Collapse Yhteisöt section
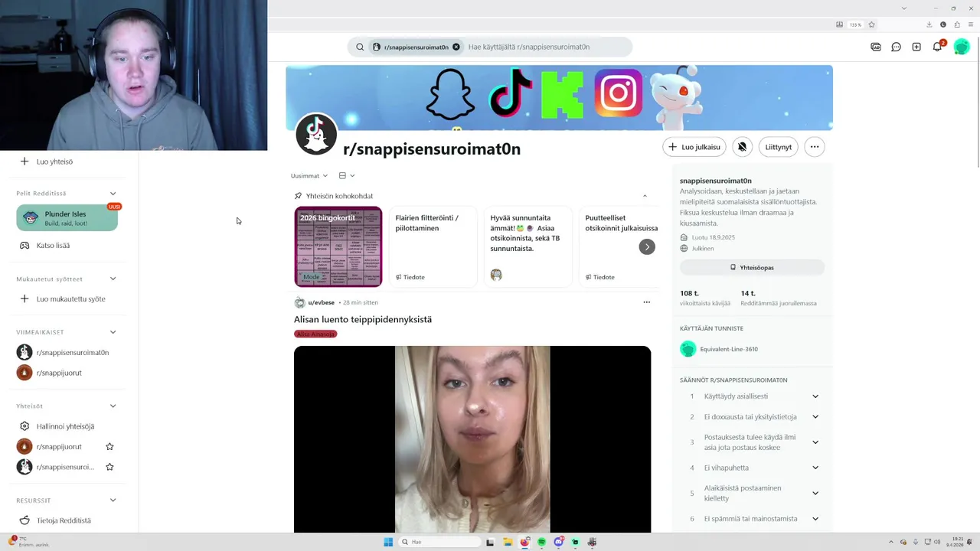 click(x=113, y=406)
